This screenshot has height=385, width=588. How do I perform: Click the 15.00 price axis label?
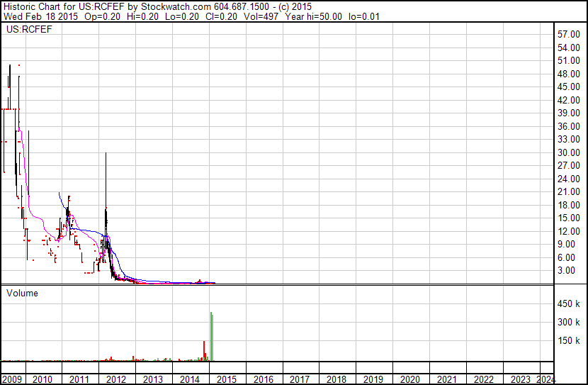[569, 218]
